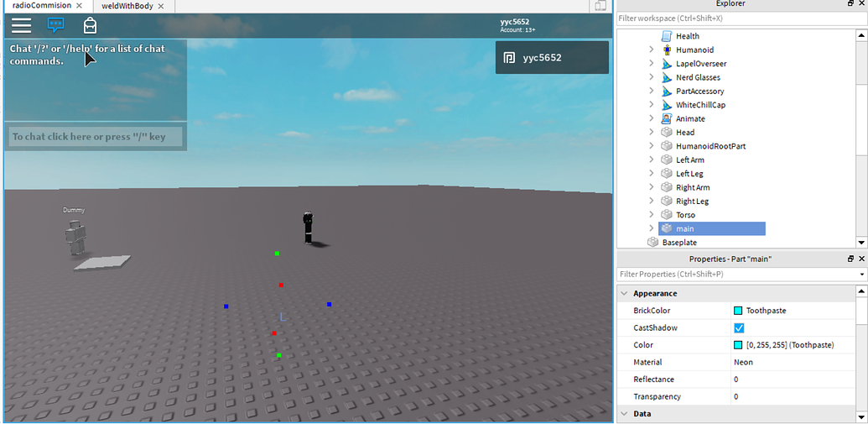Close the weldWithBody tab
This screenshot has width=868, height=424.
pos(160,6)
